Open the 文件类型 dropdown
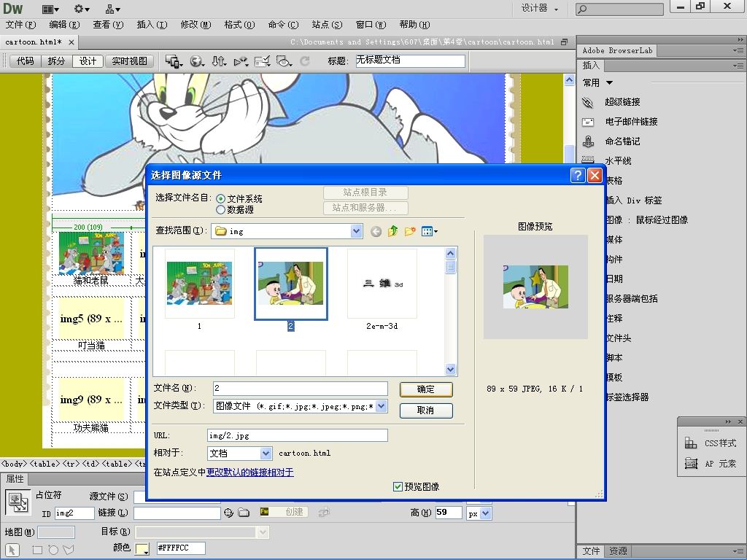 coord(381,406)
